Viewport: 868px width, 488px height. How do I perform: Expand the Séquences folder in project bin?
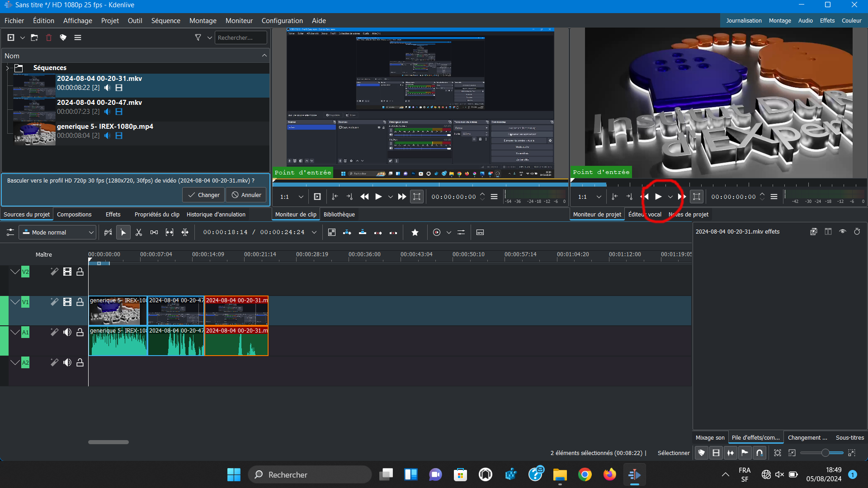point(7,67)
